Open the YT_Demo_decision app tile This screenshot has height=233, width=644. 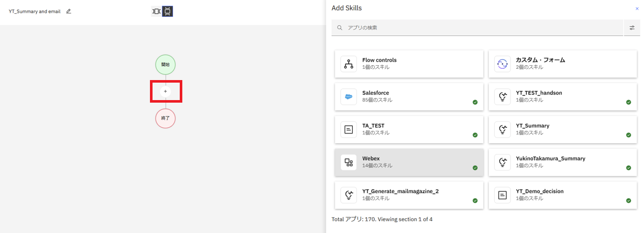click(x=562, y=195)
